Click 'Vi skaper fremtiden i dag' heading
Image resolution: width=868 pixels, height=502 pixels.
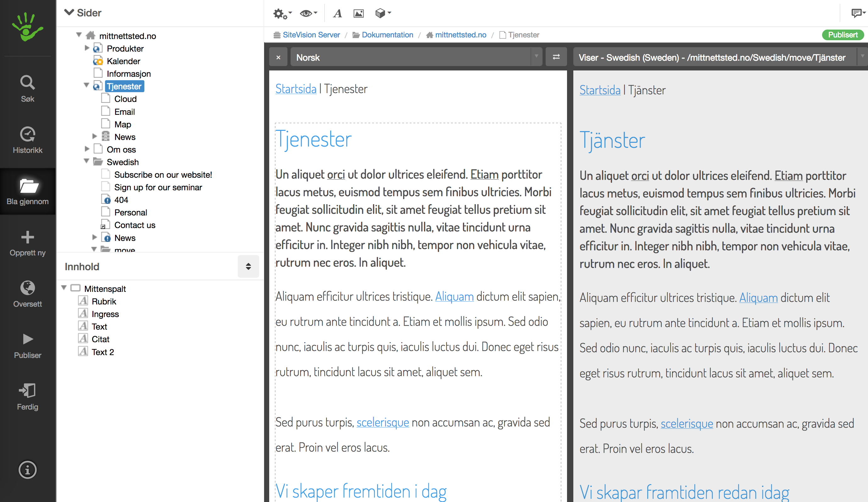coord(361,491)
